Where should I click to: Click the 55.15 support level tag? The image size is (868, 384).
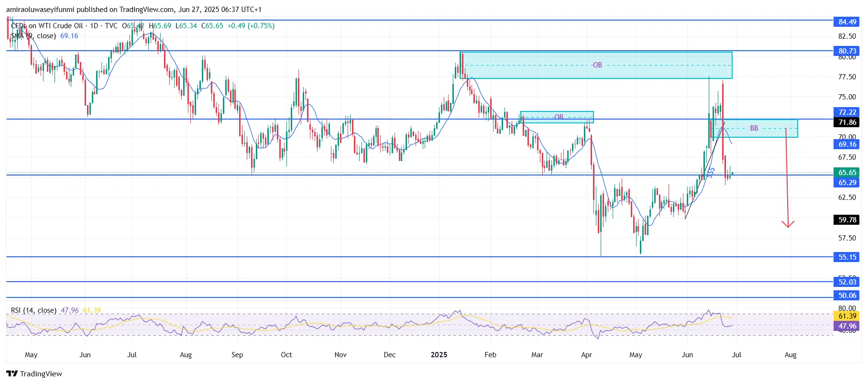tap(847, 257)
